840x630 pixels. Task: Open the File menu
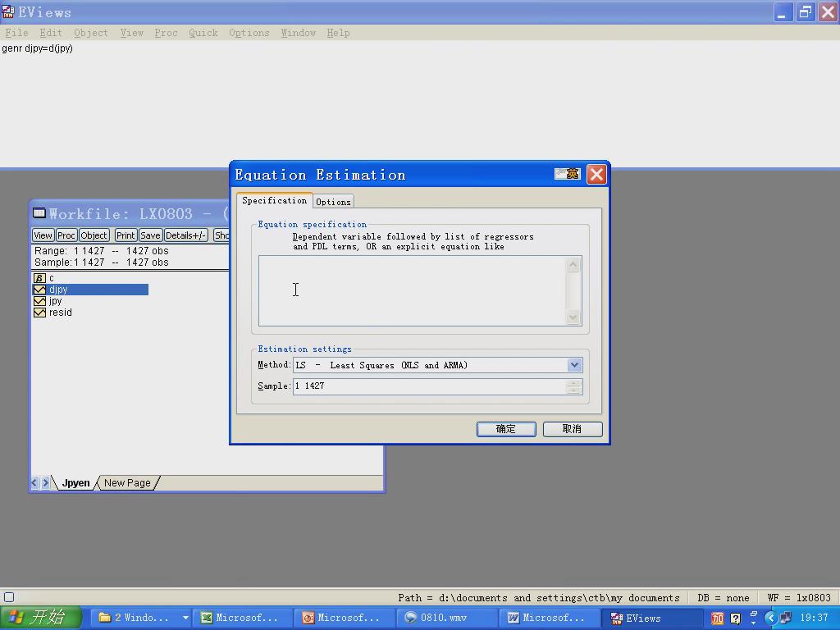16,33
